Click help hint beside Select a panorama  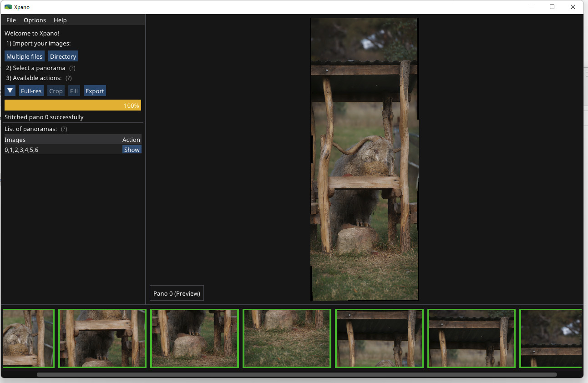[72, 68]
